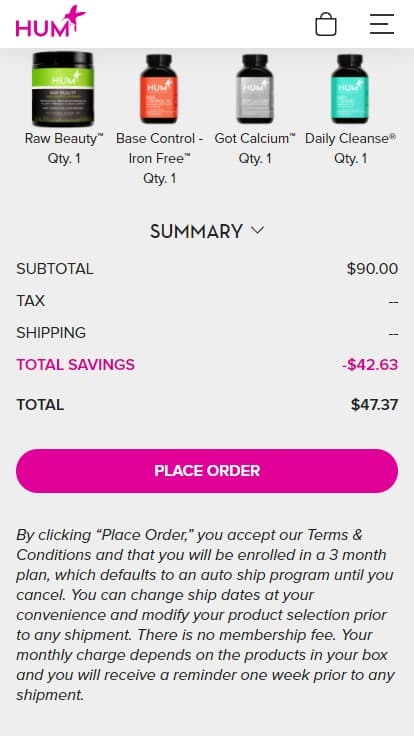Screen dimensions: 414x736
Task: Click the Base Control - Iron Free name
Action: click(160, 148)
